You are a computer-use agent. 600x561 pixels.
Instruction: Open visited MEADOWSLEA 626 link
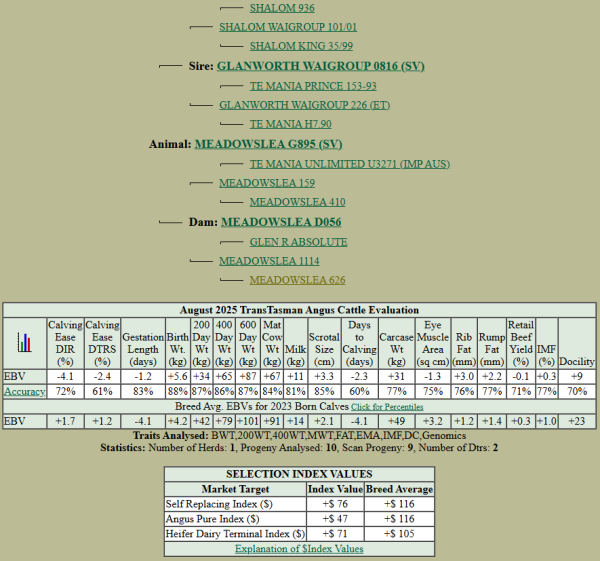pos(297,280)
